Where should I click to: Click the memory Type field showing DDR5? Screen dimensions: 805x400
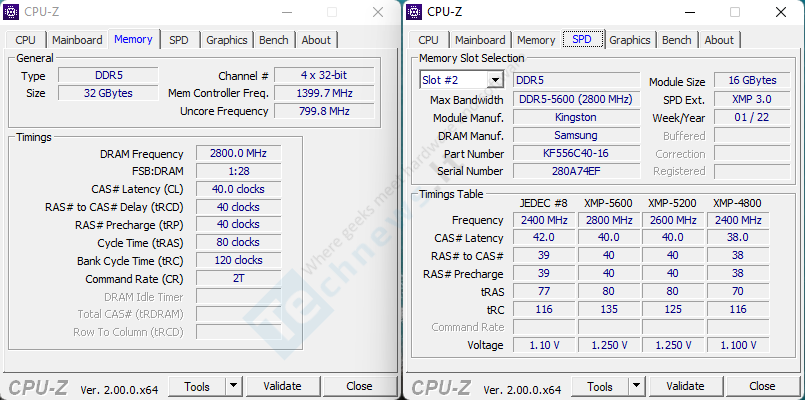coord(108,75)
